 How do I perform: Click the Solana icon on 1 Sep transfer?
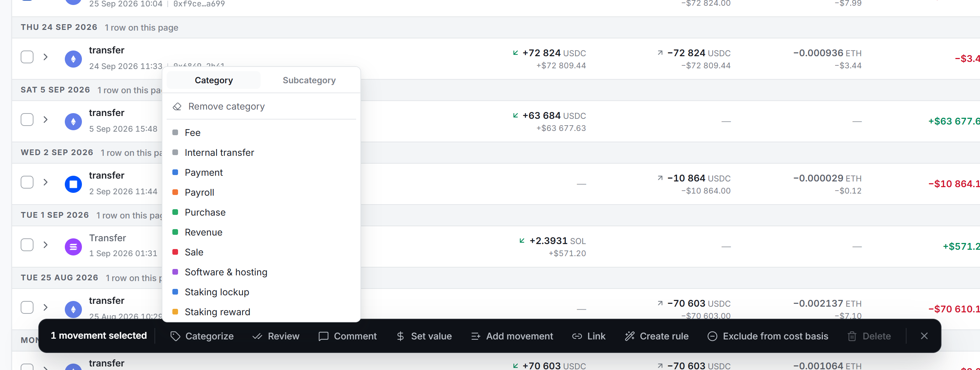(73, 247)
